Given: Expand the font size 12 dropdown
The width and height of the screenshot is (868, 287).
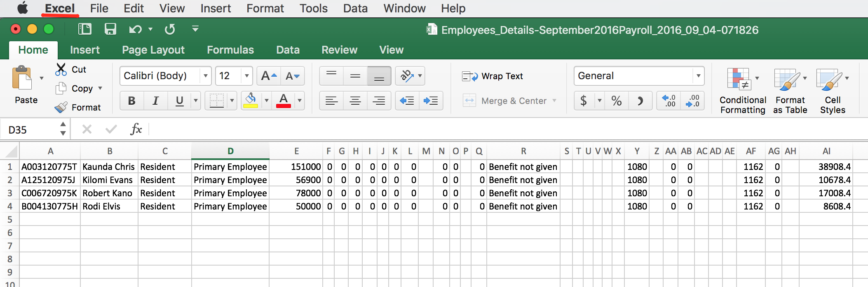Looking at the screenshot, I should [246, 76].
